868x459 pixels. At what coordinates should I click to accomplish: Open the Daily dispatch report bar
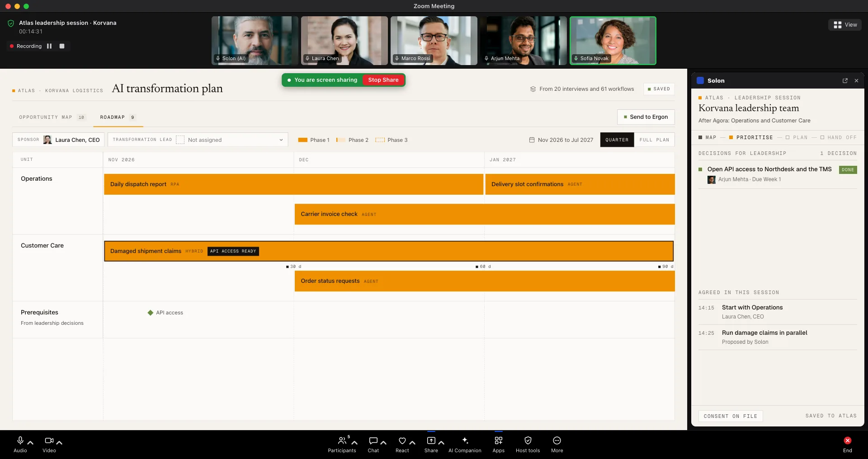[x=293, y=184]
